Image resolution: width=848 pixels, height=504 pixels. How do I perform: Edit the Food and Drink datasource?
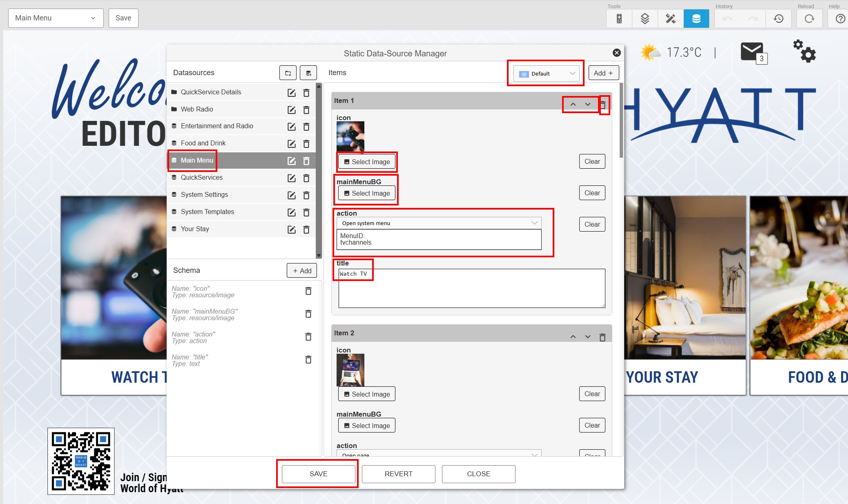point(291,144)
